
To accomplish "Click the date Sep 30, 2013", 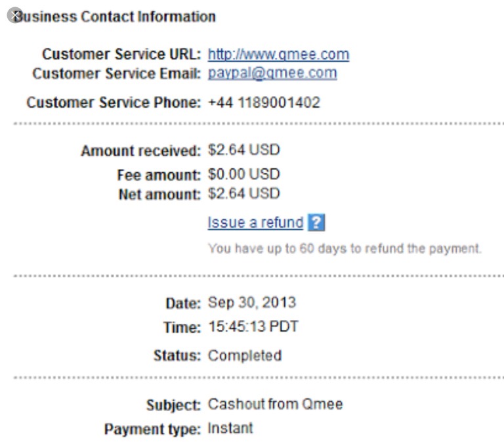I will point(251,303).
